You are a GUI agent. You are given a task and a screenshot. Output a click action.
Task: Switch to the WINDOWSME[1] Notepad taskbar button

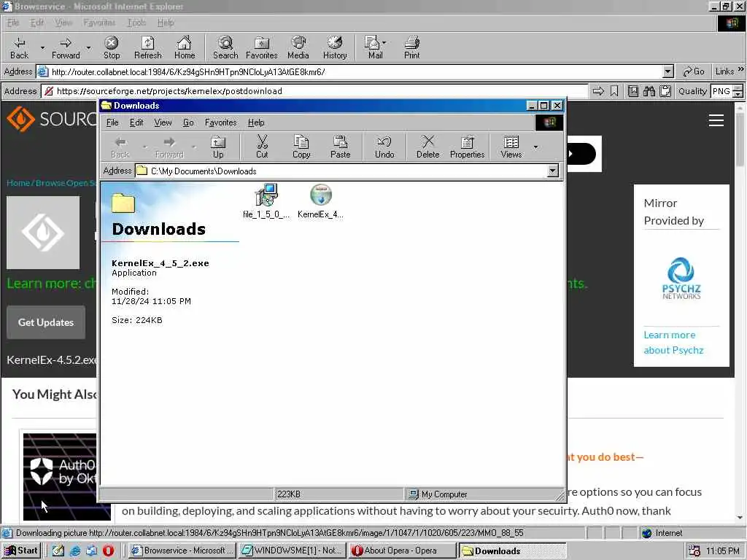tap(292, 551)
